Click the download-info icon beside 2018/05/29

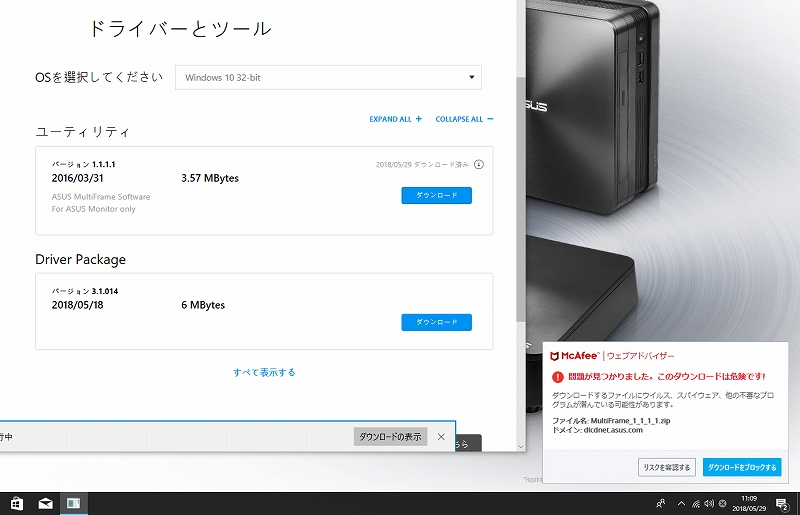click(x=479, y=164)
